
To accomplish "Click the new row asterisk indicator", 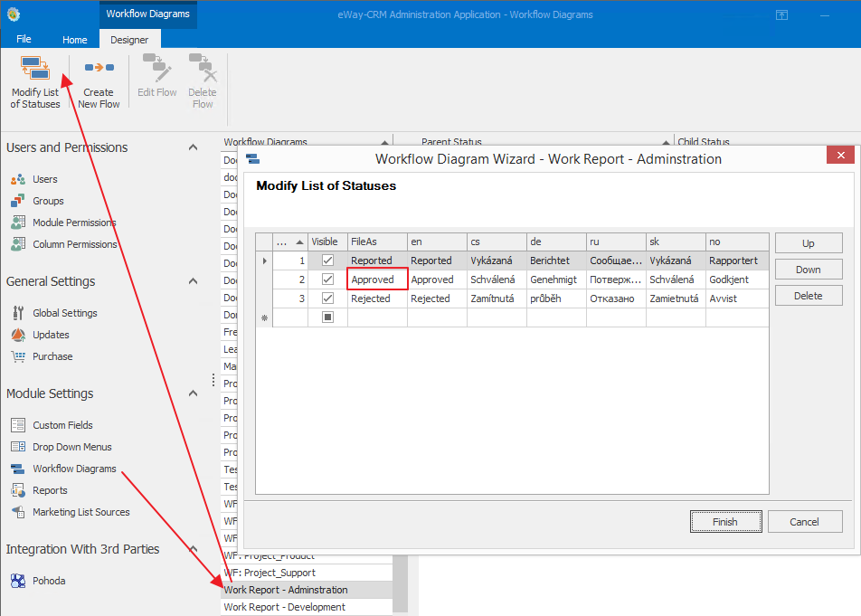I will [x=265, y=317].
